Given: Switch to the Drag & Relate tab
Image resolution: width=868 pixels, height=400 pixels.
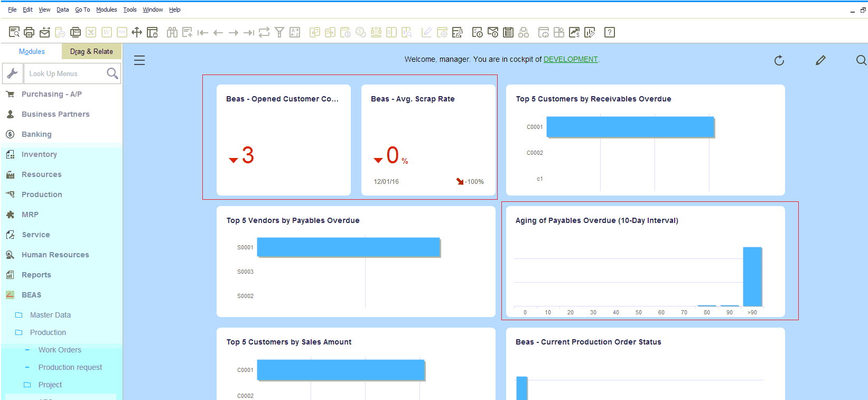Looking at the screenshot, I should [91, 51].
